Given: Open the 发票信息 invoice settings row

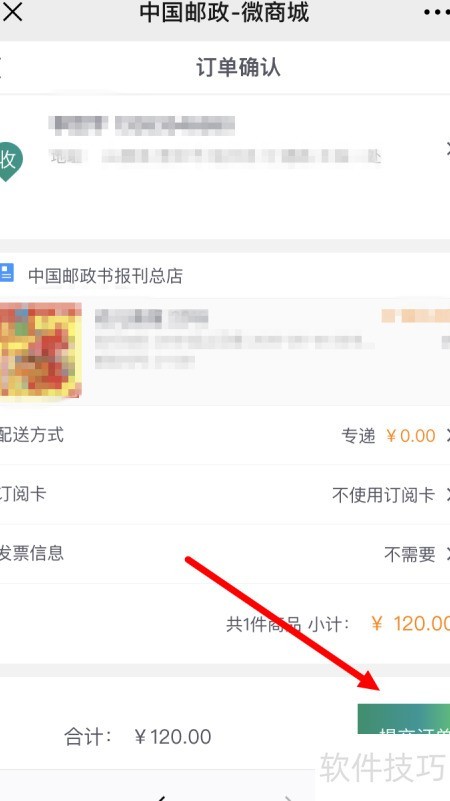Looking at the screenshot, I should coord(225,554).
